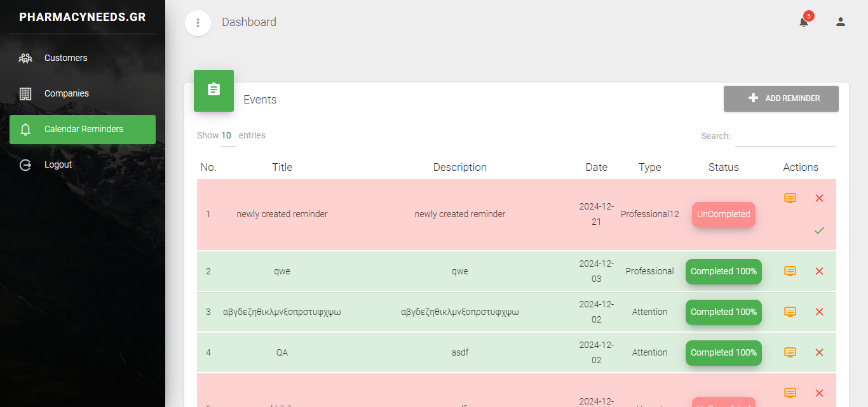Go to Customers in the sidebar
The width and height of the screenshot is (868, 407).
point(65,58)
